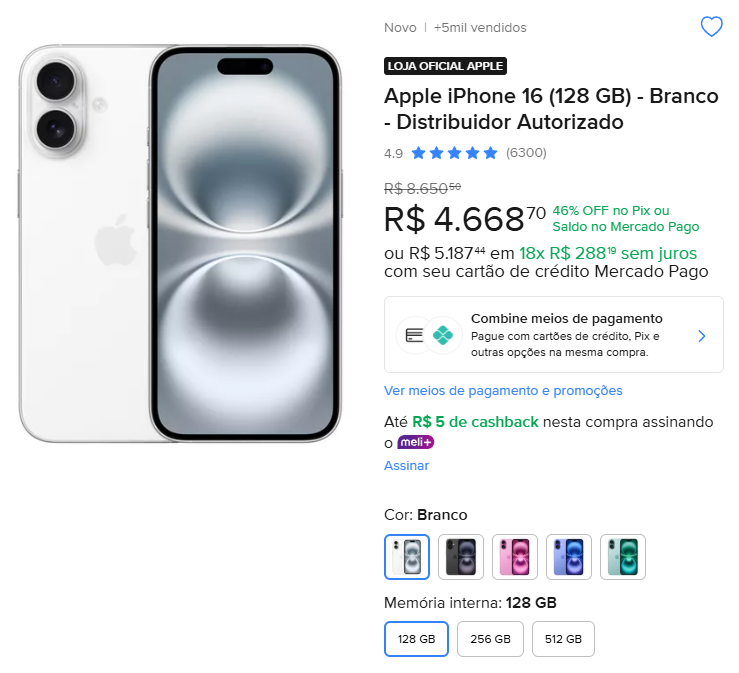
Task: Choose the 512 GB memory option
Action: tap(563, 638)
